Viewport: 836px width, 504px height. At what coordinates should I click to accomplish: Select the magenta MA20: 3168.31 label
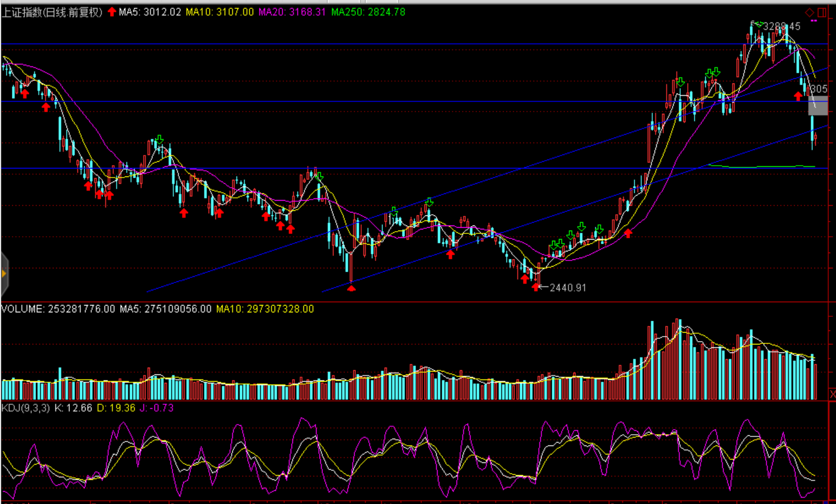[292, 12]
